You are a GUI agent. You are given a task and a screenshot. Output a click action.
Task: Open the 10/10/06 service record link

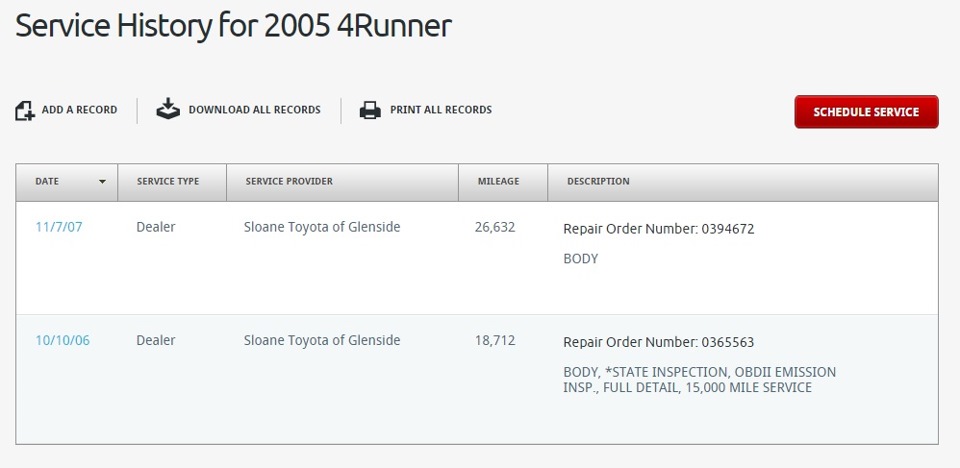point(62,341)
